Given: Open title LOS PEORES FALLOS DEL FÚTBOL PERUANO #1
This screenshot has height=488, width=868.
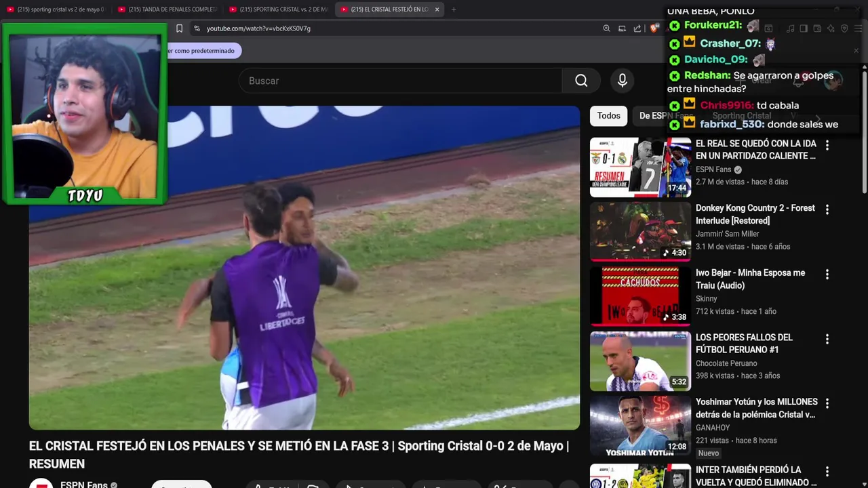Looking at the screenshot, I should coord(744,344).
